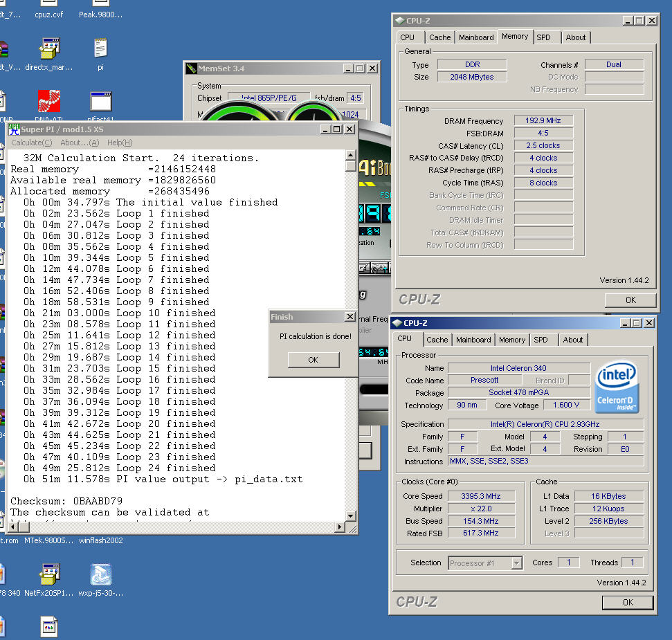The width and height of the screenshot is (672, 640).
Task: Switch to Cache tab in upper CPU-Z window
Action: click(439, 37)
